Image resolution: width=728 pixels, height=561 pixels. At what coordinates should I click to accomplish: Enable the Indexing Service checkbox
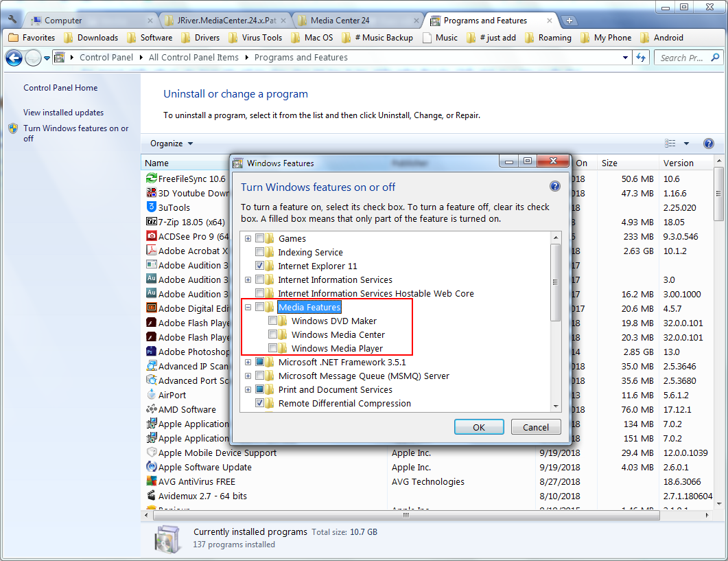pos(259,252)
